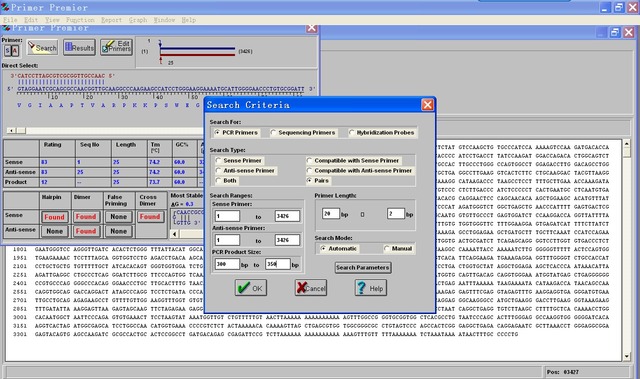Image resolution: width=640 pixels, height=379 pixels.
Task: Click Most Stable panel scroll-left arrow
Action: [x=174, y=234]
